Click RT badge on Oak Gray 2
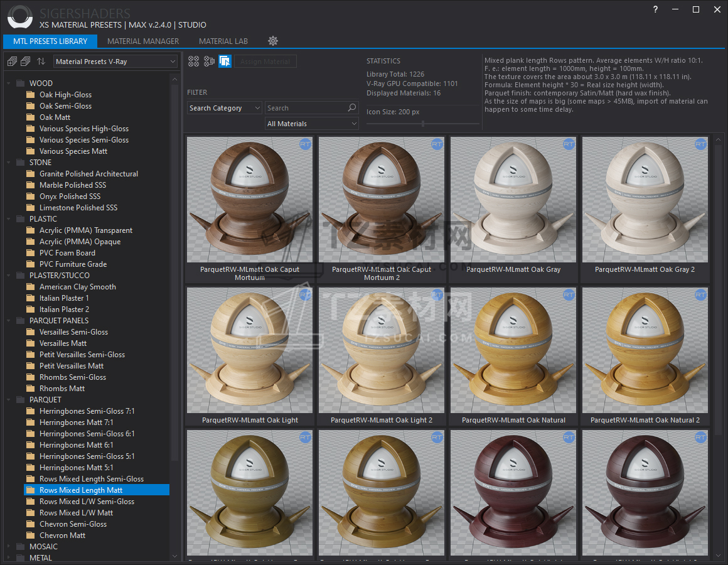728x565 pixels. (700, 144)
